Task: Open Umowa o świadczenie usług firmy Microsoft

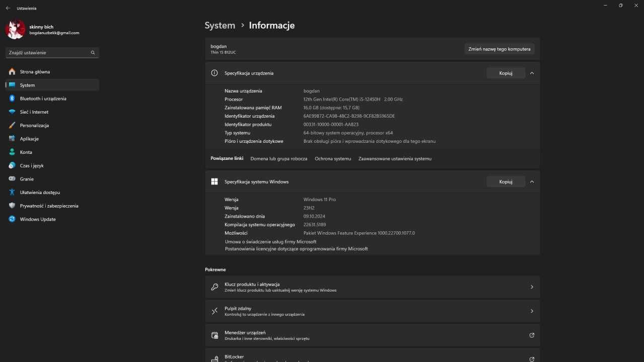Action: 271,242
